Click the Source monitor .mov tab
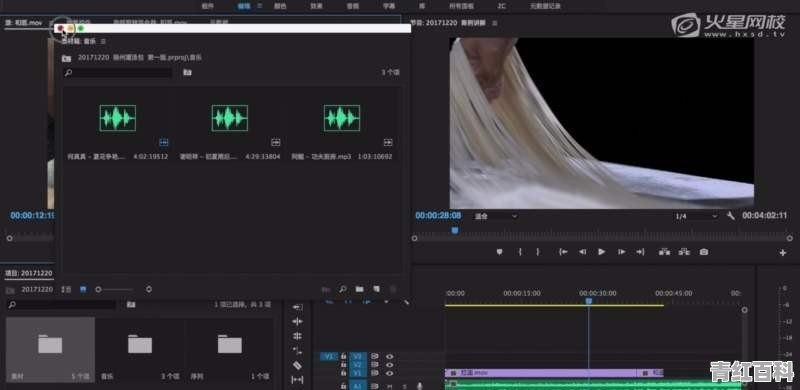 [x=23, y=23]
